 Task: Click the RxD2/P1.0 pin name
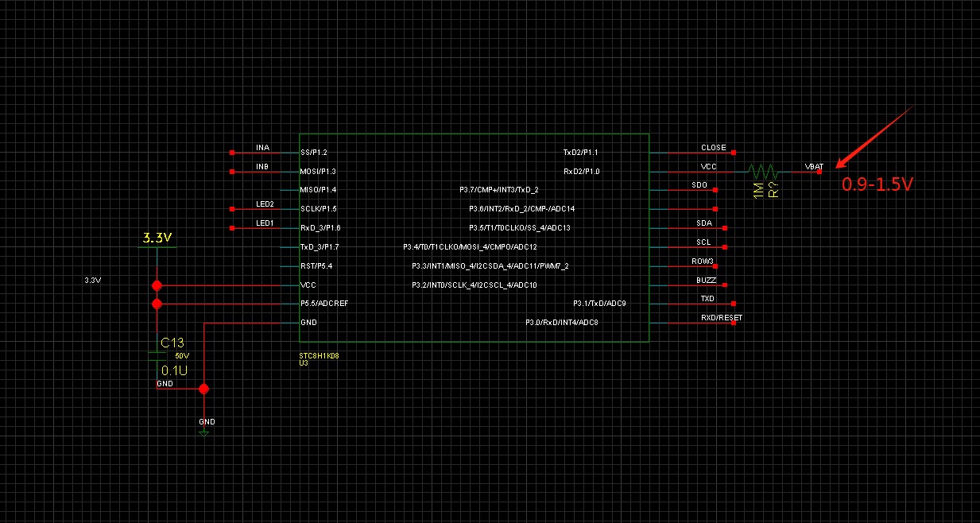click(x=581, y=171)
